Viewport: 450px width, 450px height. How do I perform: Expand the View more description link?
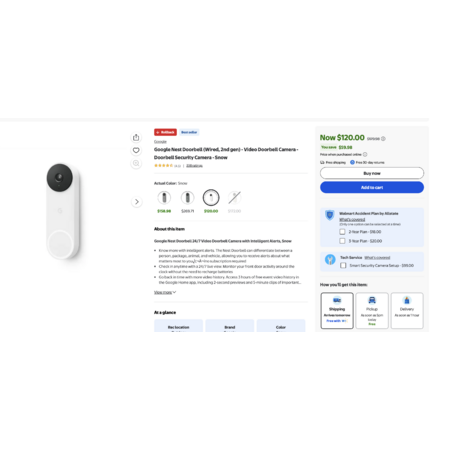(x=165, y=292)
